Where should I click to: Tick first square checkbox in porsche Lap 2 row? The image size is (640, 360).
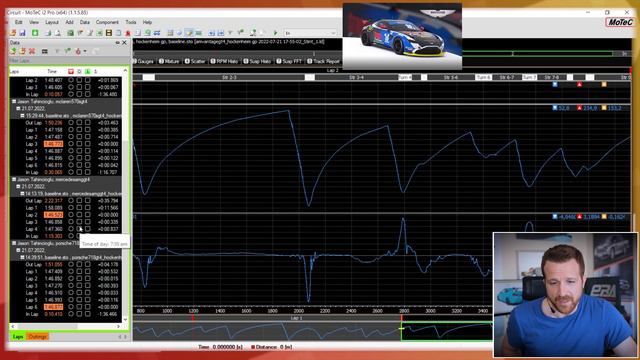pyautogui.click(x=80, y=278)
